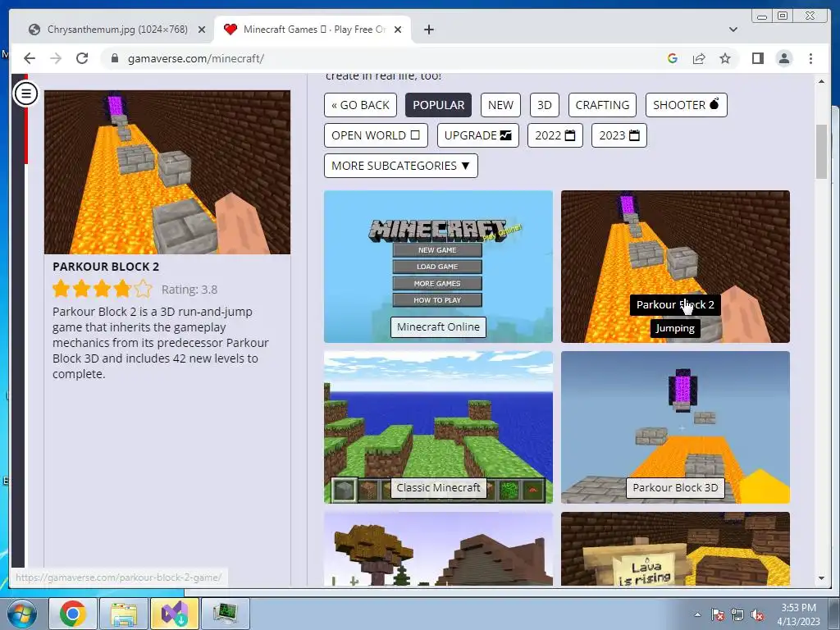840x630 pixels.
Task: Click scrollbar down arrow
Action: pyautogui.click(x=821, y=578)
